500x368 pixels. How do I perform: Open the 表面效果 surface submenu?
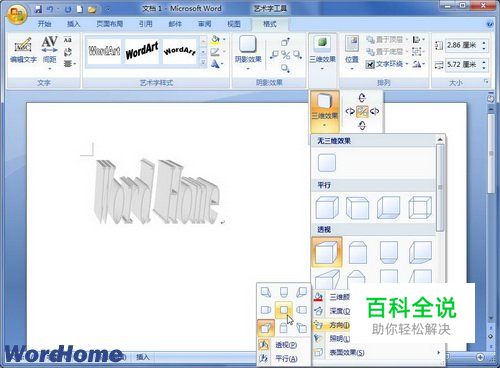tap(378, 352)
